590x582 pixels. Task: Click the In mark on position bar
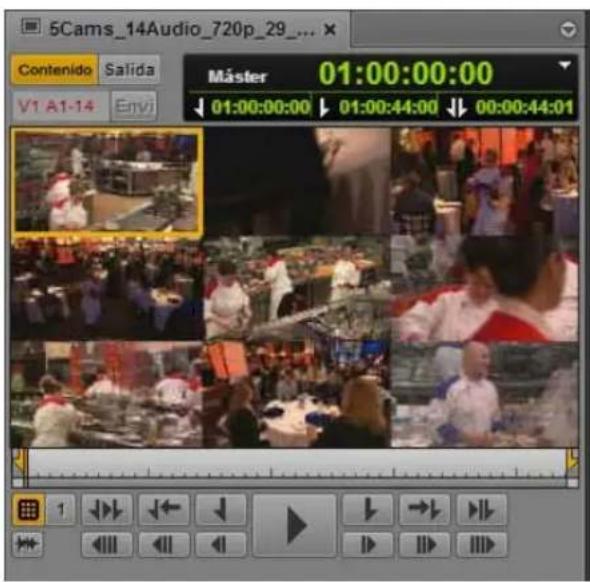pyautogui.click(x=19, y=462)
